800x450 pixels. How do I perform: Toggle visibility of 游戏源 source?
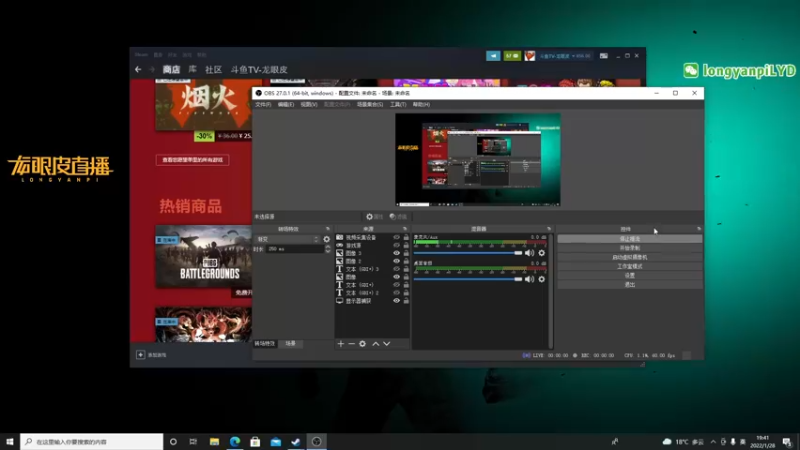(x=396, y=245)
